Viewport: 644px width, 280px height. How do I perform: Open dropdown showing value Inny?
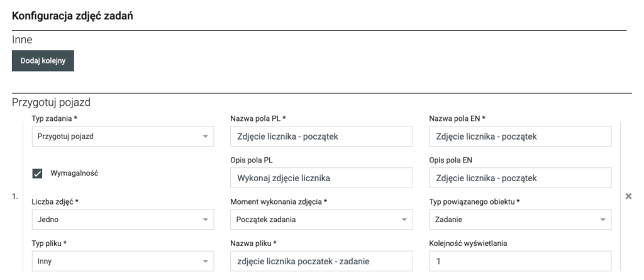[113, 261]
